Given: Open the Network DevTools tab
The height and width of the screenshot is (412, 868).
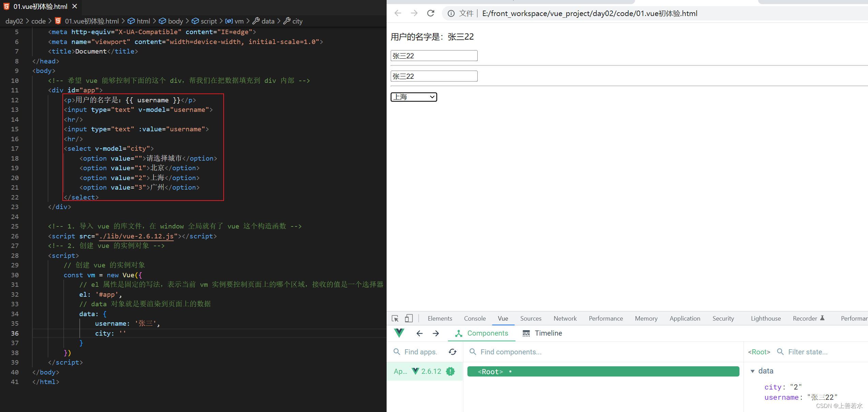Looking at the screenshot, I should click(x=565, y=318).
